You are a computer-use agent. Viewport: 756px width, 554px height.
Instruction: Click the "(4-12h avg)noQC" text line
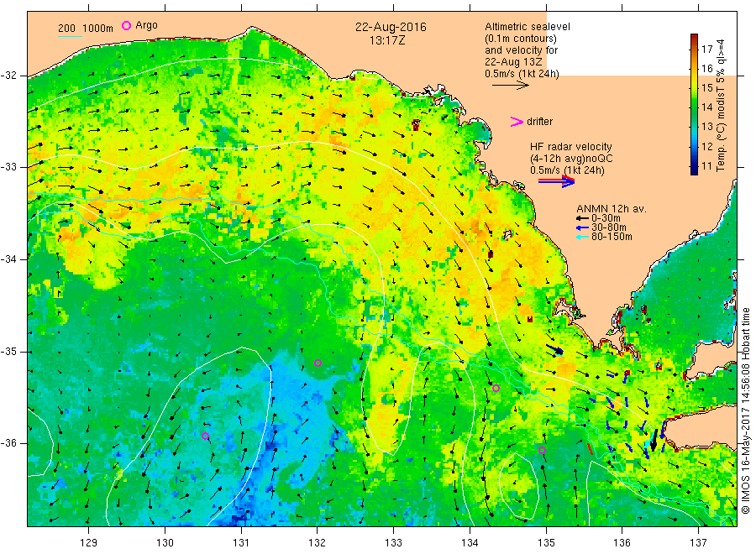[x=571, y=159]
